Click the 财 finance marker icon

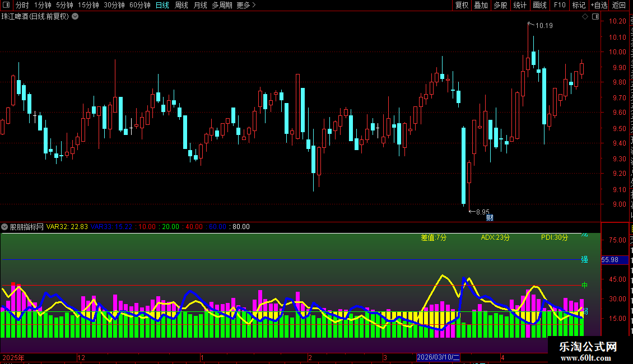tap(490, 218)
